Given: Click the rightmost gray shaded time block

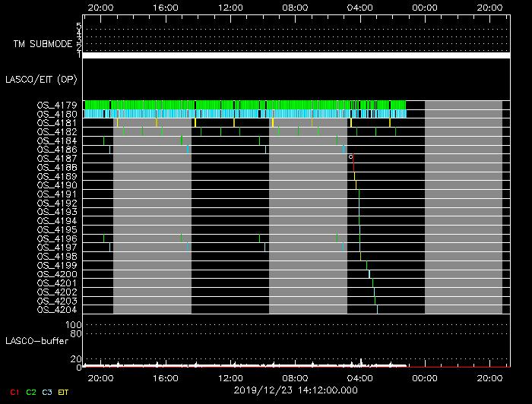Looking at the screenshot, I should 464,207.
